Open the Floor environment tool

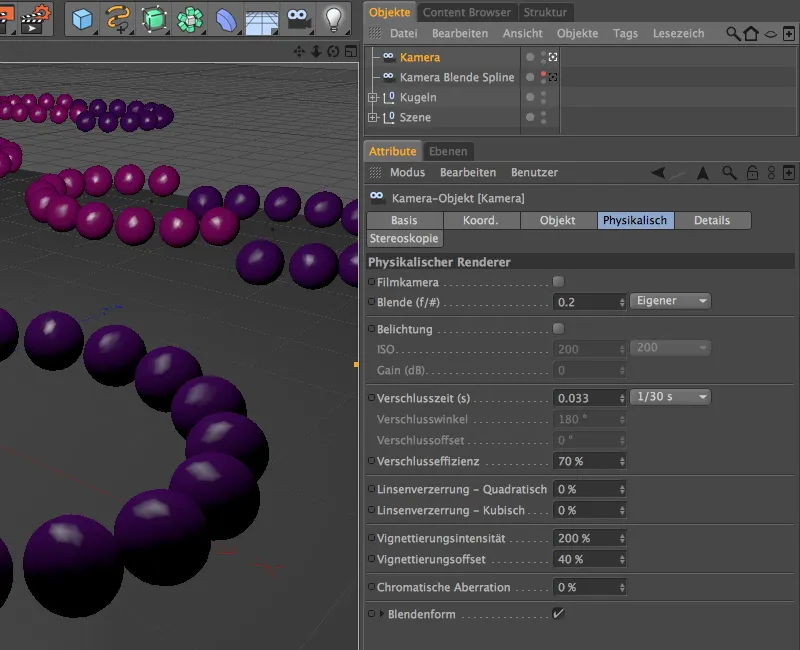pos(262,20)
